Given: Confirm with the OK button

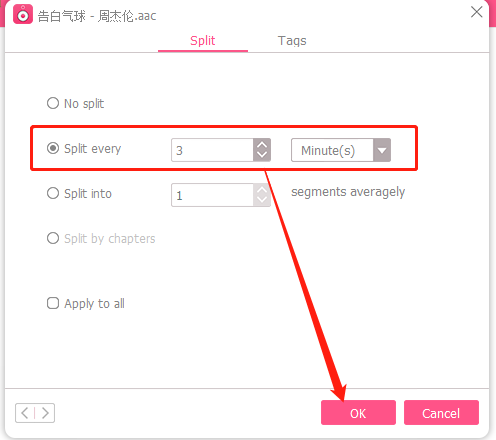Looking at the screenshot, I should (358, 413).
